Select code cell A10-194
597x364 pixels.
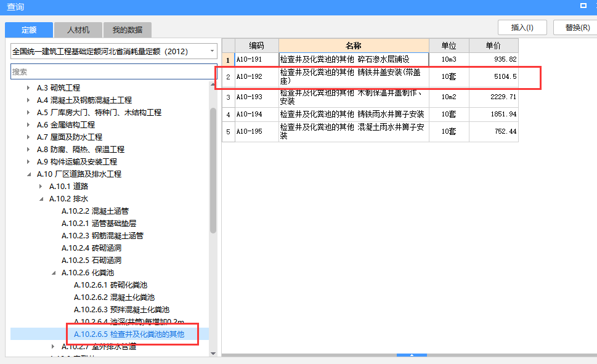click(x=257, y=114)
